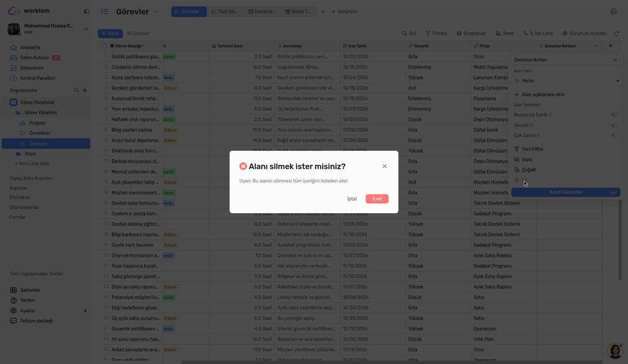Open the Ayarlar gear icon
The image size is (628, 364).
point(13,311)
